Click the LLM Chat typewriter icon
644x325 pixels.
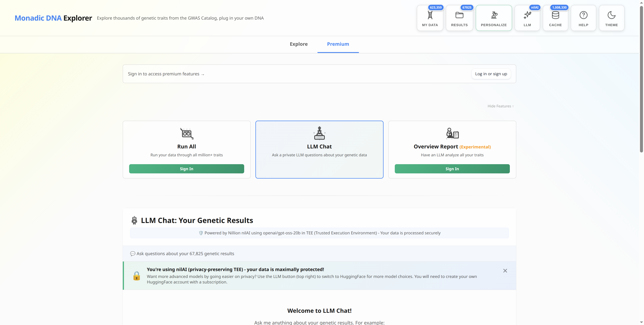pos(319,133)
